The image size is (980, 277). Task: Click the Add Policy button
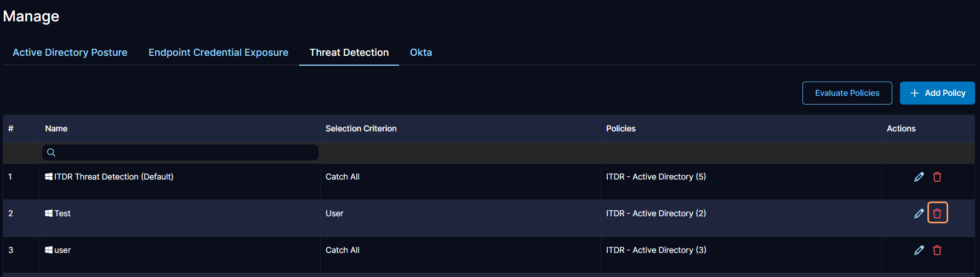[937, 93]
